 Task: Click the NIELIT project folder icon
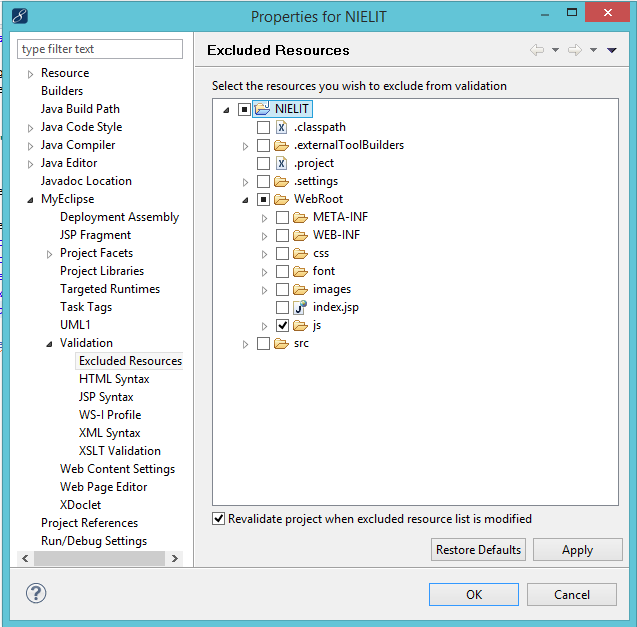point(262,108)
